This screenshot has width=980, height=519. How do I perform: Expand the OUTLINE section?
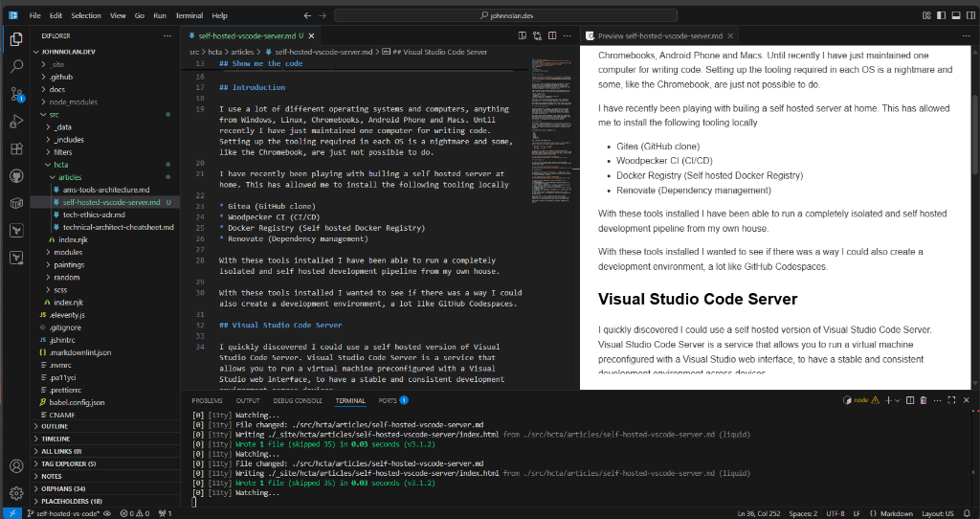pyautogui.click(x=55, y=426)
